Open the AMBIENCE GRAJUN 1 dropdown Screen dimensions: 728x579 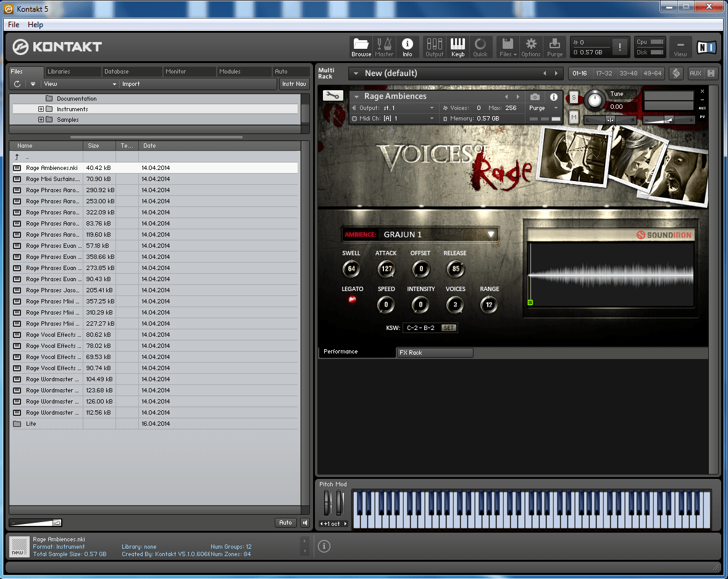coord(420,234)
